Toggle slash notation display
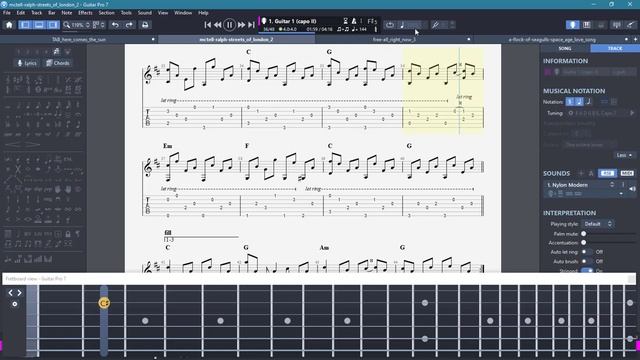The height and width of the screenshot is (360, 640). point(588,102)
